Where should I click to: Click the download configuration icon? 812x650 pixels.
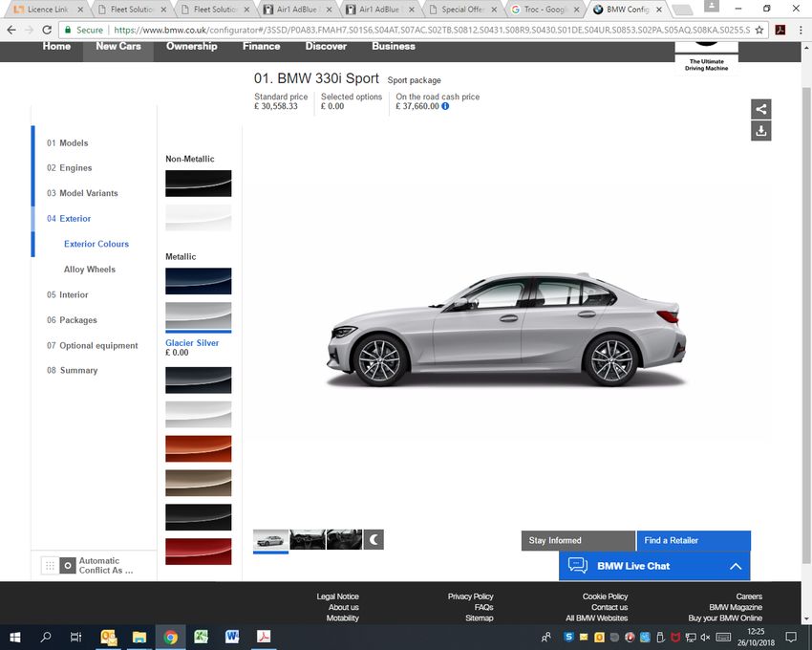click(x=760, y=131)
